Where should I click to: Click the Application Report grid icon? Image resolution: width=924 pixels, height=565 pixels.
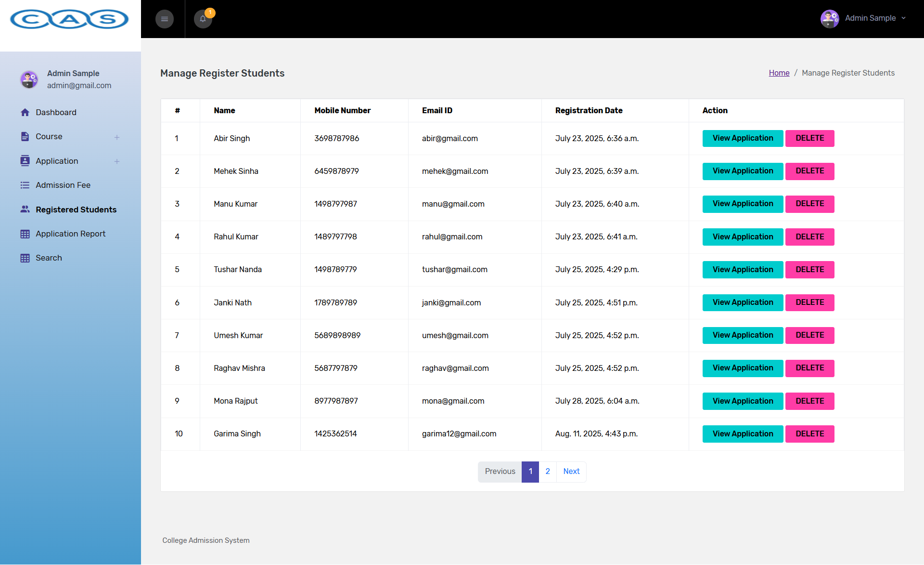tap(25, 234)
